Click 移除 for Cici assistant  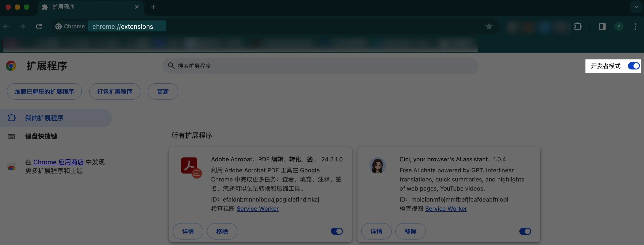411,232
